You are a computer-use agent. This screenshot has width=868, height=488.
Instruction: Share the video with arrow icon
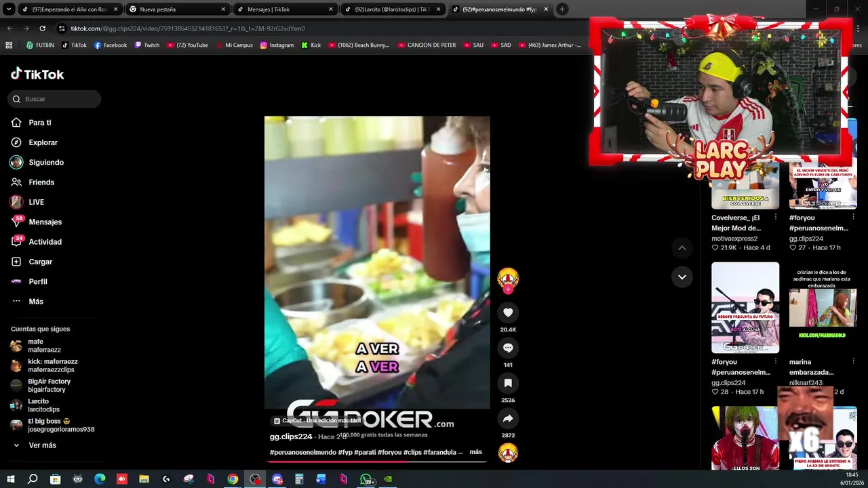coord(508,418)
